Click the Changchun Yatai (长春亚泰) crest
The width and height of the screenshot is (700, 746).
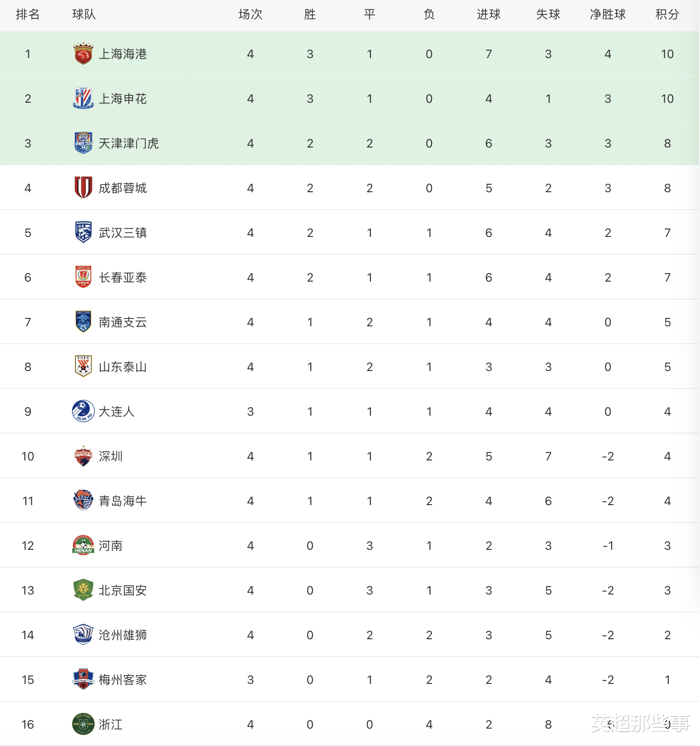tap(83, 277)
